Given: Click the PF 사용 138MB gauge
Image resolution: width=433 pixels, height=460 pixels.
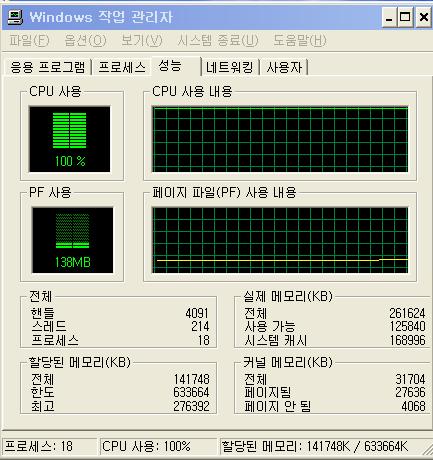Looking at the screenshot, I should coord(72,240).
